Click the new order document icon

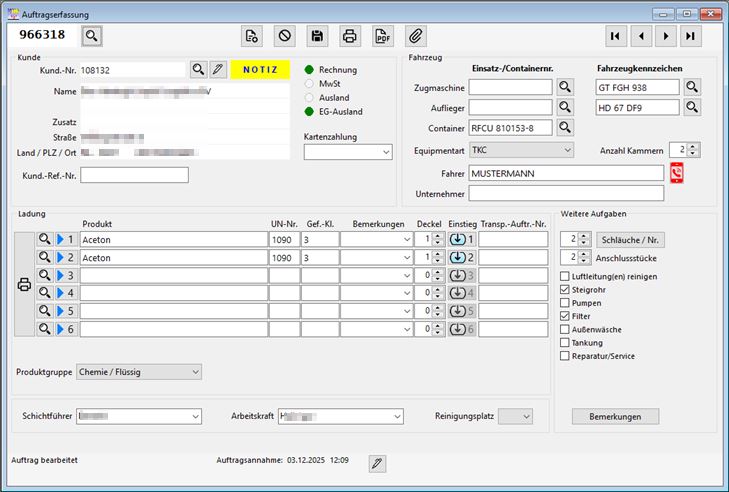click(x=252, y=36)
